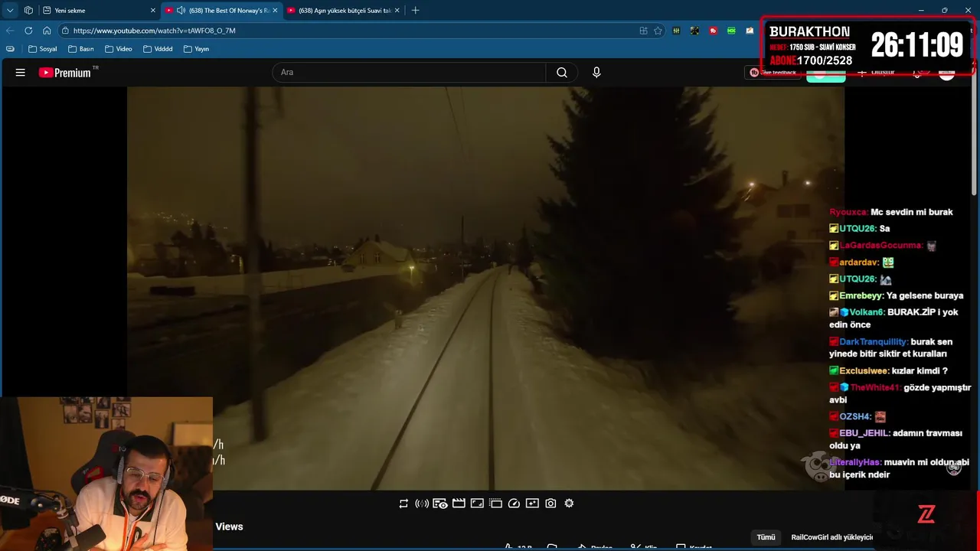
Task: Close the 'Yeni sekme' tab
Action: (152, 11)
